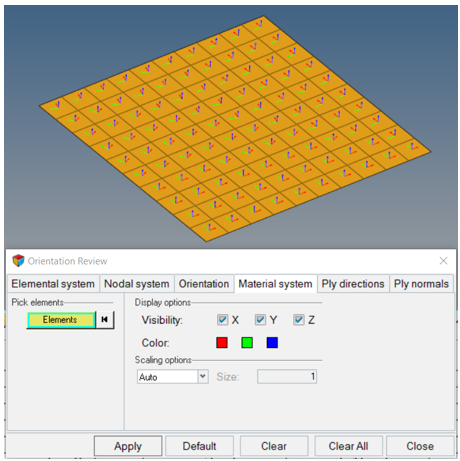Viewport: 460px width, 461px height.
Task: Switch to the Ply normals tab
Action: click(421, 284)
